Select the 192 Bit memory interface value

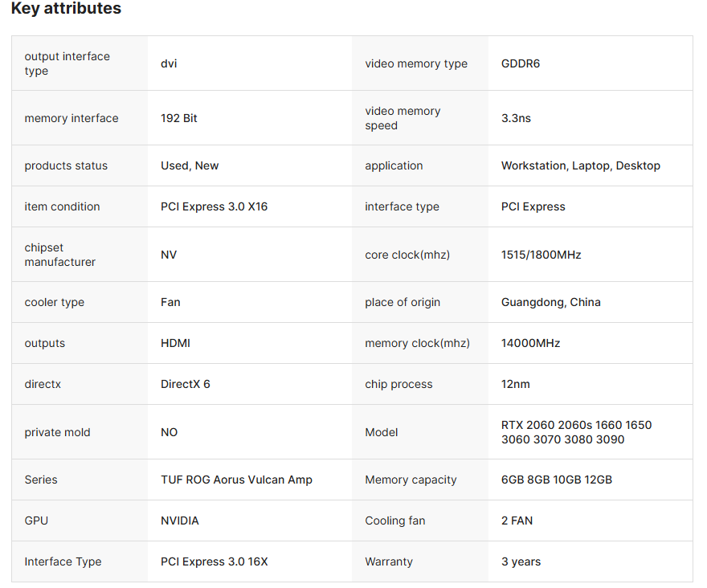179,118
